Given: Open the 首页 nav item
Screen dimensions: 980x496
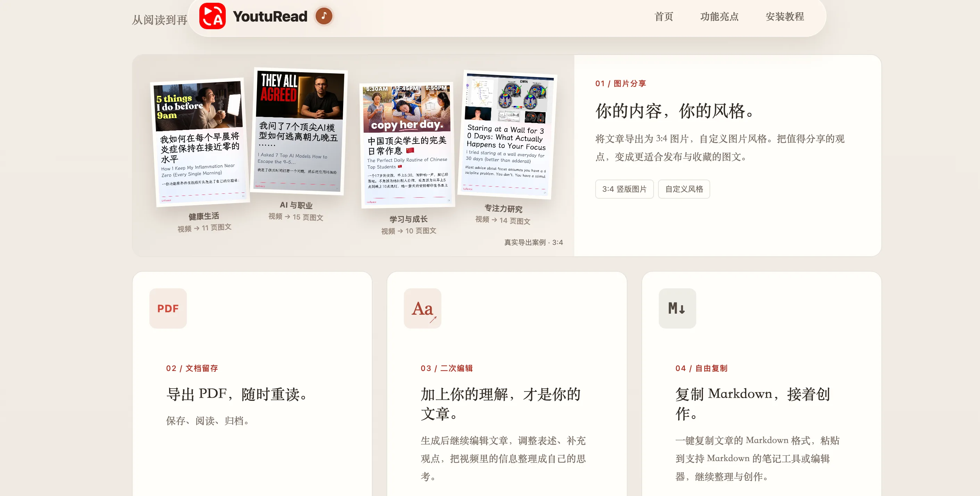Looking at the screenshot, I should click(664, 16).
